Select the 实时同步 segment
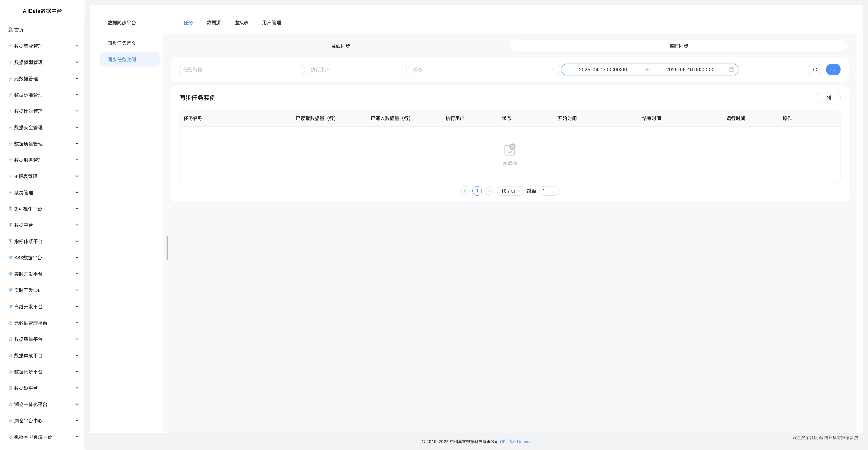868x450 pixels. tap(679, 46)
